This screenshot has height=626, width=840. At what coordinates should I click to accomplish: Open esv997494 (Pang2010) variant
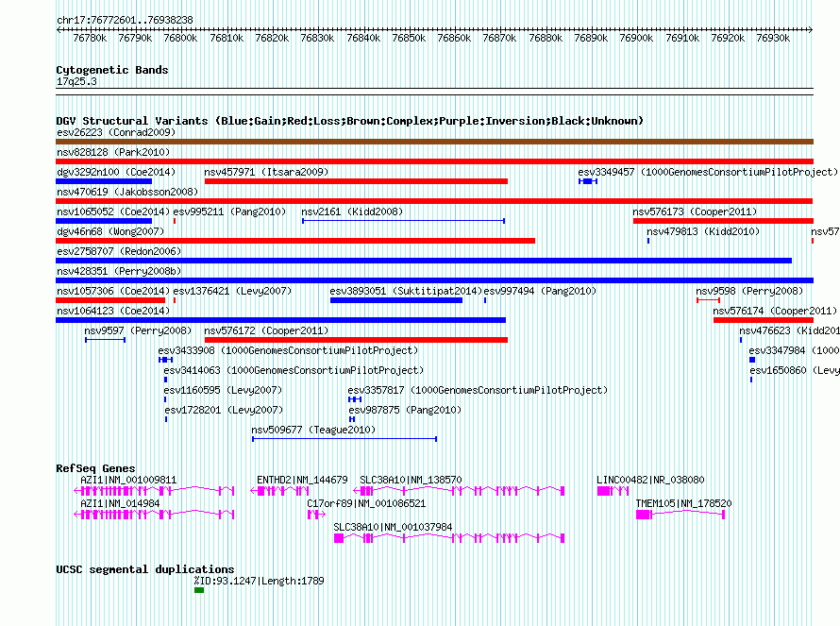(x=540, y=291)
